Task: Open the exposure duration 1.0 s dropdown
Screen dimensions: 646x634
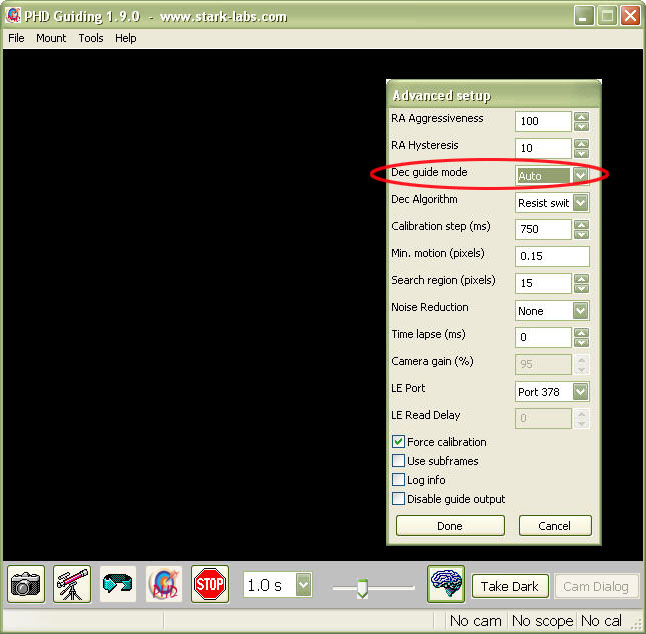Action: pyautogui.click(x=303, y=584)
